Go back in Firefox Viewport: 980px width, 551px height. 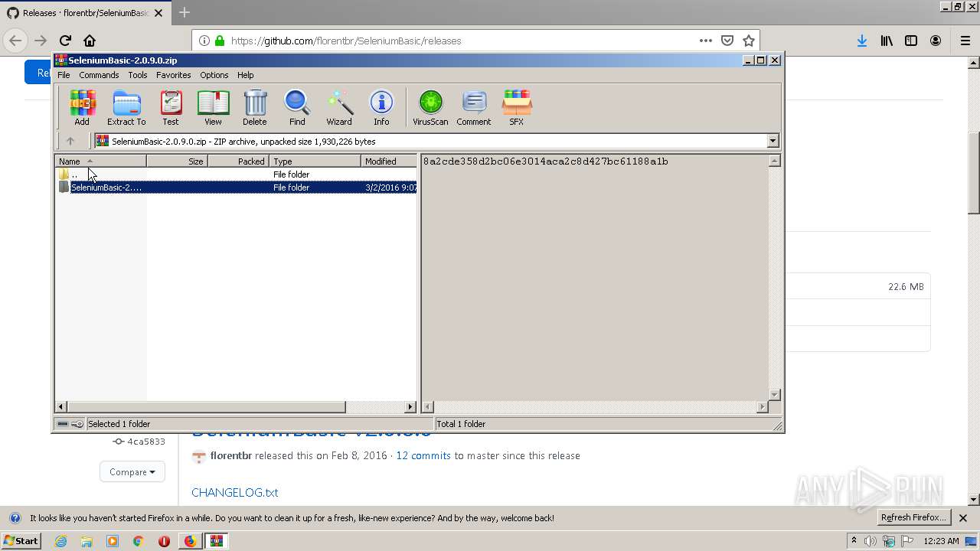15,41
